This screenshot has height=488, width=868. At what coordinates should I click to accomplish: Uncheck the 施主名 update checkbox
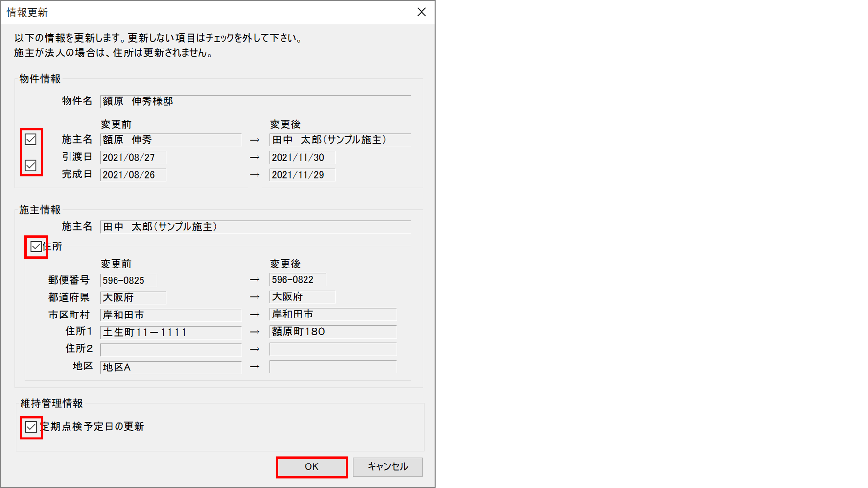(31, 140)
